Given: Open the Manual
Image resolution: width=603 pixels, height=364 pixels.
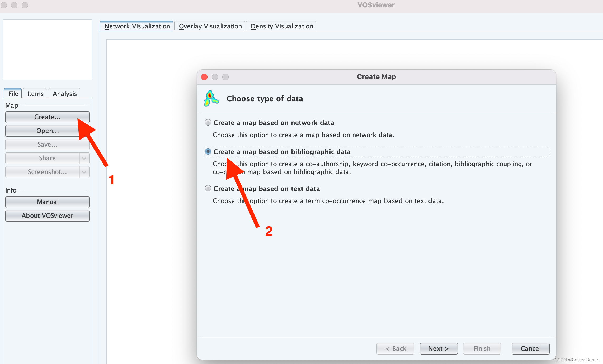Looking at the screenshot, I should tap(48, 202).
